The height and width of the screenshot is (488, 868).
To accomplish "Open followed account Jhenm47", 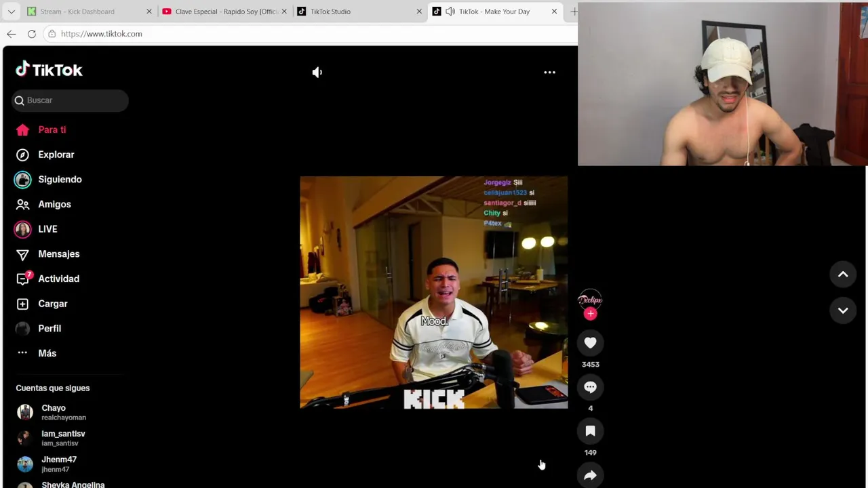I will pyautogui.click(x=58, y=464).
